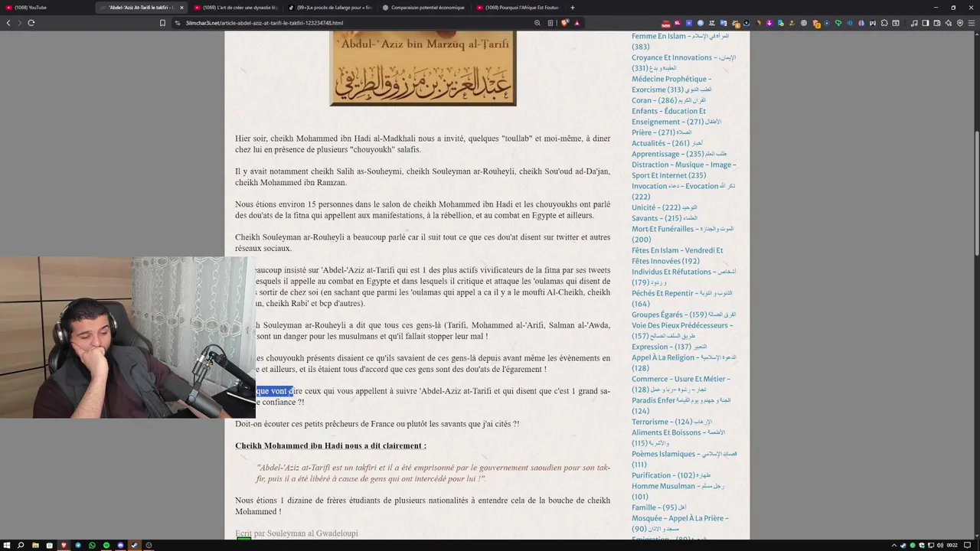980x551 pixels.
Task: Click the Arabic calligraphy header image
Action: point(423,69)
